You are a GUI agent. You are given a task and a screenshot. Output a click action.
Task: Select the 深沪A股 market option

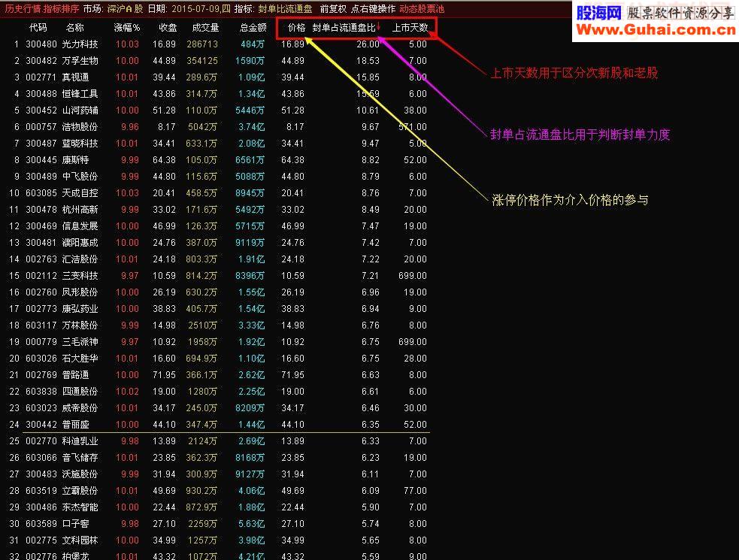pos(125,9)
